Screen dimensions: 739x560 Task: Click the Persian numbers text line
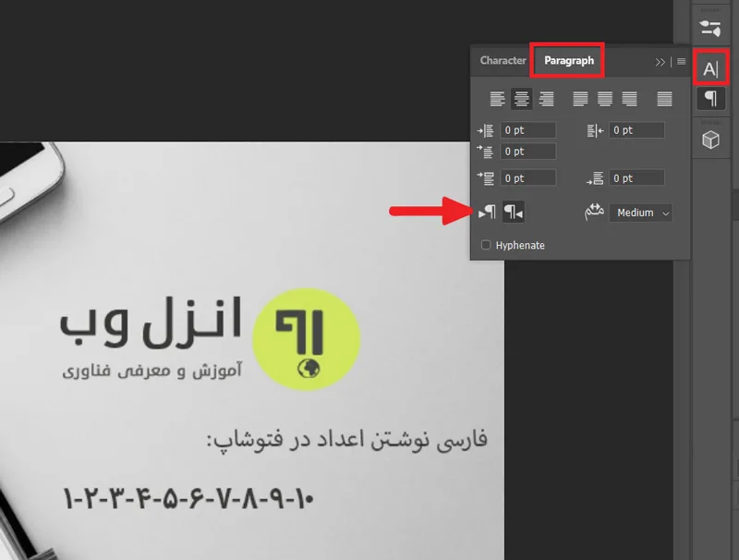tap(188, 499)
